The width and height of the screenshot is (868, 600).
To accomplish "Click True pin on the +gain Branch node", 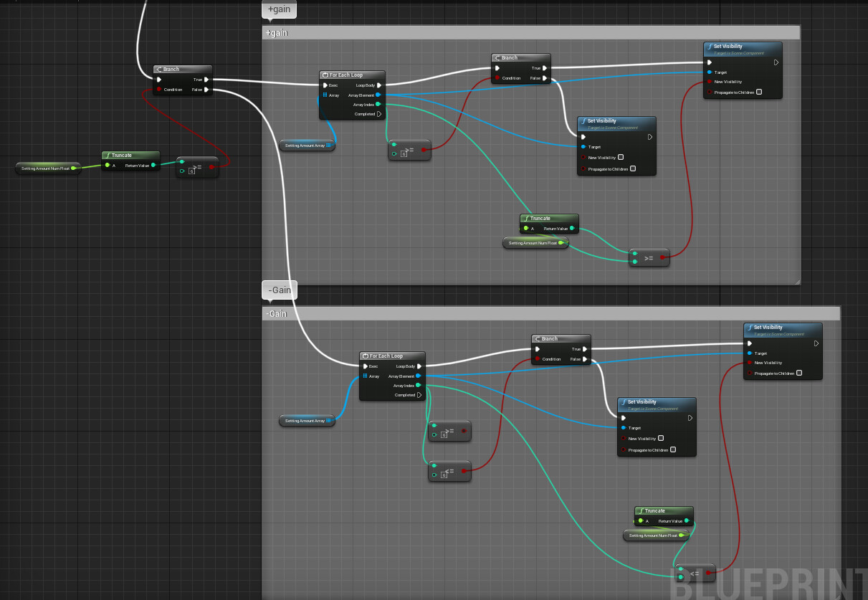I will pyautogui.click(x=545, y=68).
